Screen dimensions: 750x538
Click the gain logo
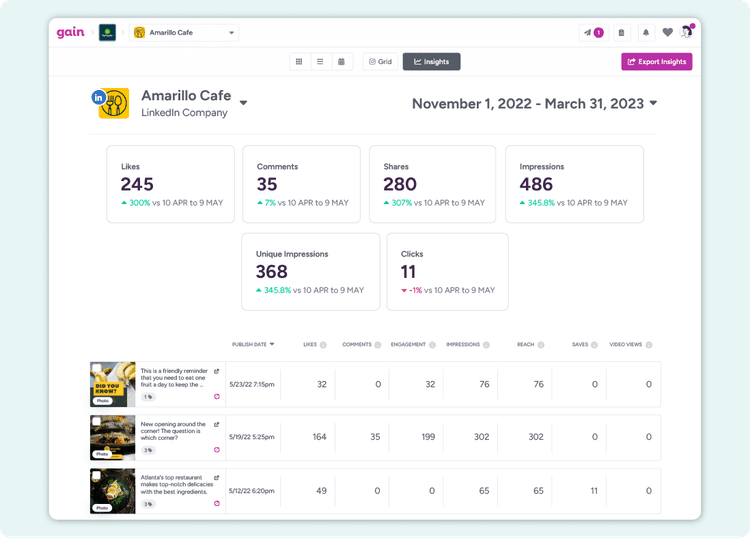pos(70,33)
